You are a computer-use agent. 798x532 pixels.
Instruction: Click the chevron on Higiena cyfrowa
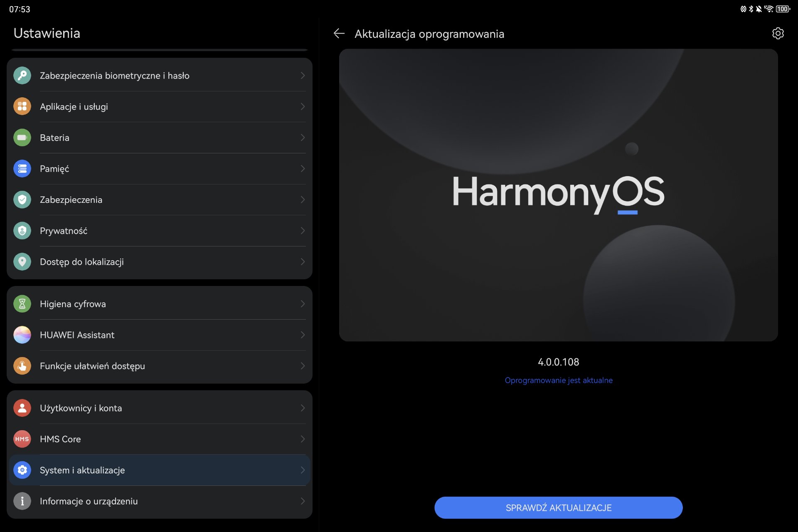[303, 304]
